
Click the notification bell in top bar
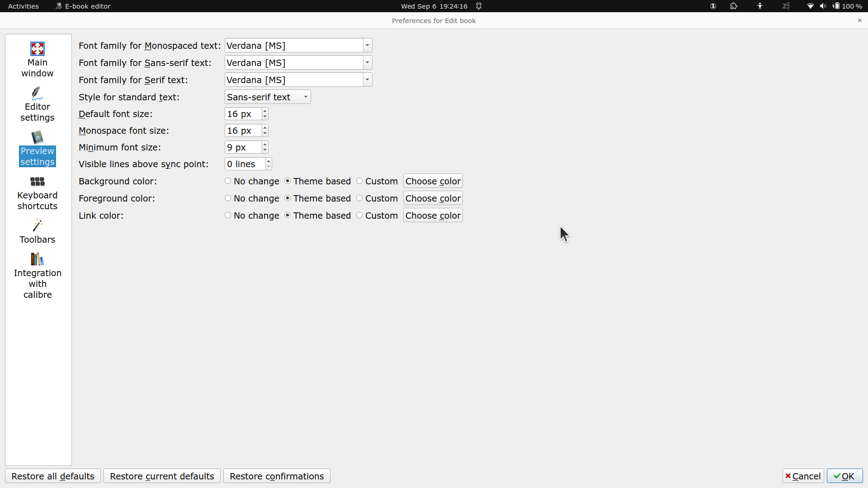pyautogui.click(x=479, y=6)
